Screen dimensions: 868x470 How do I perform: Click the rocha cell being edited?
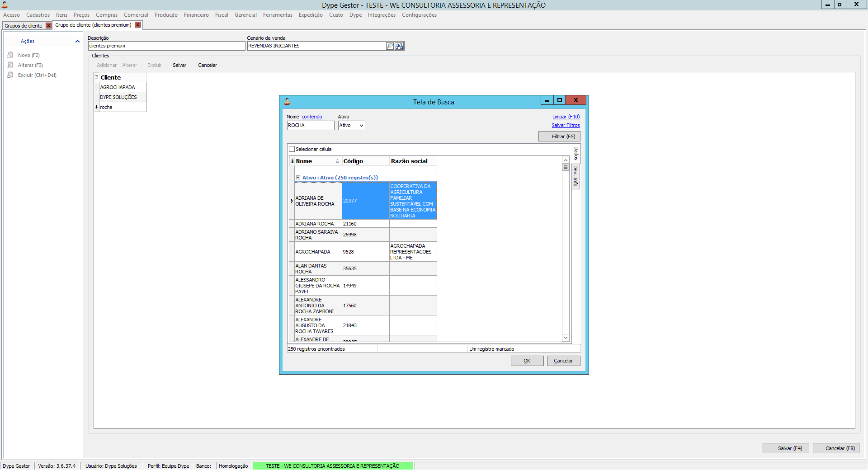pyautogui.click(x=123, y=107)
